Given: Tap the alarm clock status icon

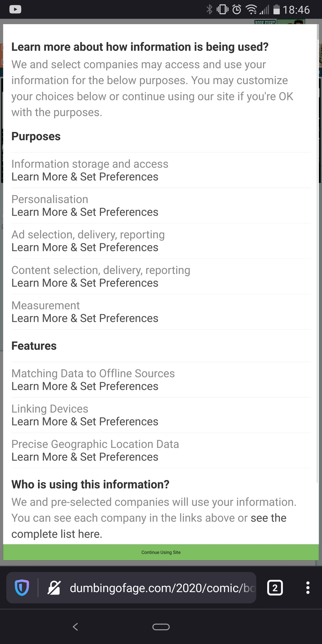Looking at the screenshot, I should tap(237, 9).
